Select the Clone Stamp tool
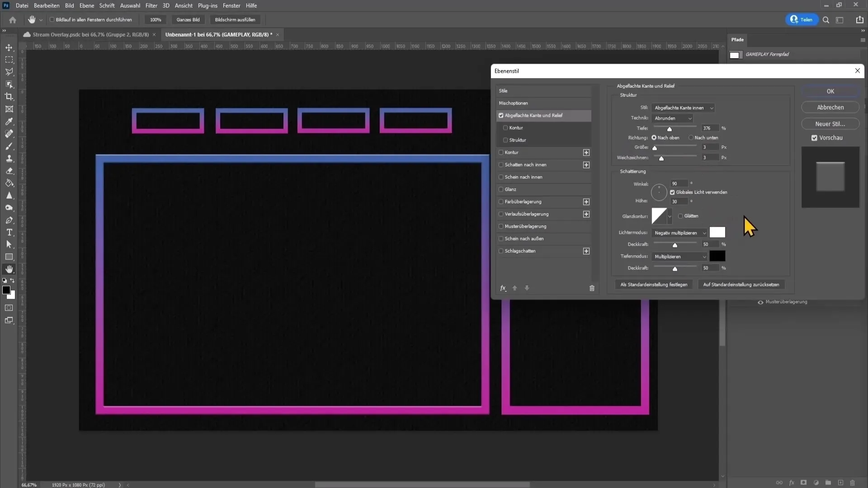868x488 pixels. [x=9, y=159]
